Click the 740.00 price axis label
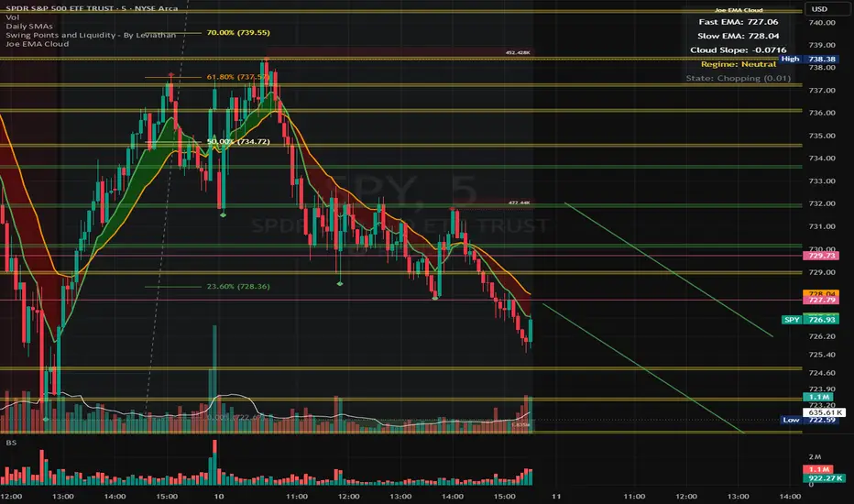Screen dimensions: 854x504 pos(822,23)
